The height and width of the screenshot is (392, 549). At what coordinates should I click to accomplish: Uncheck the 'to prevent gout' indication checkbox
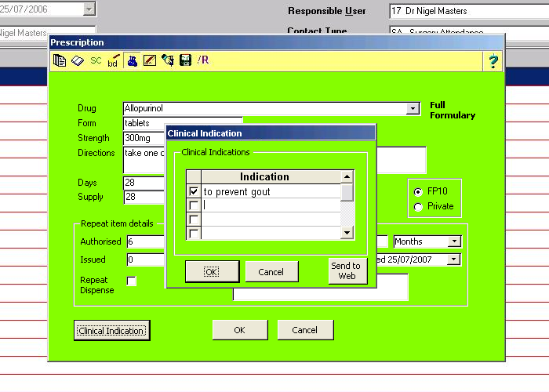point(194,191)
